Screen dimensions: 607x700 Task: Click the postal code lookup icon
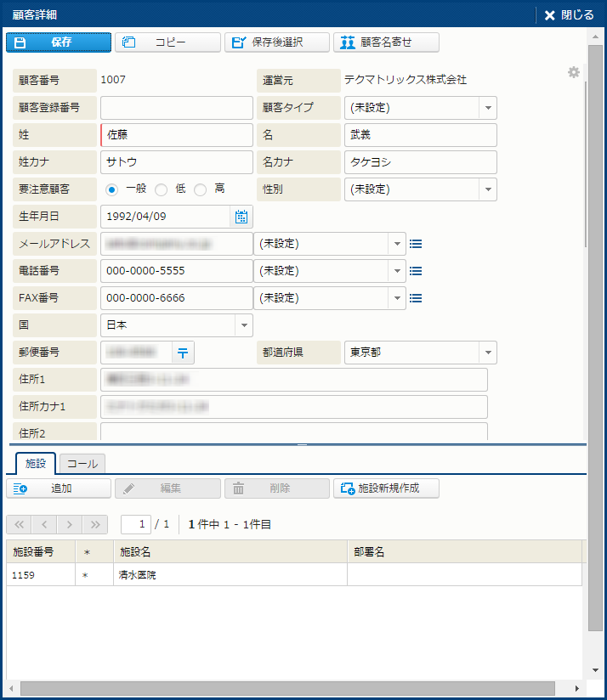coord(182,353)
